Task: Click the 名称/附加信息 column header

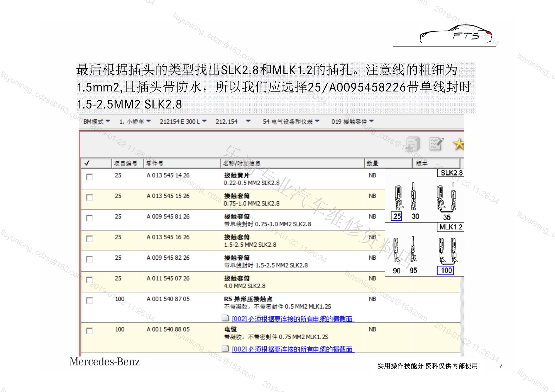Action: (x=293, y=163)
